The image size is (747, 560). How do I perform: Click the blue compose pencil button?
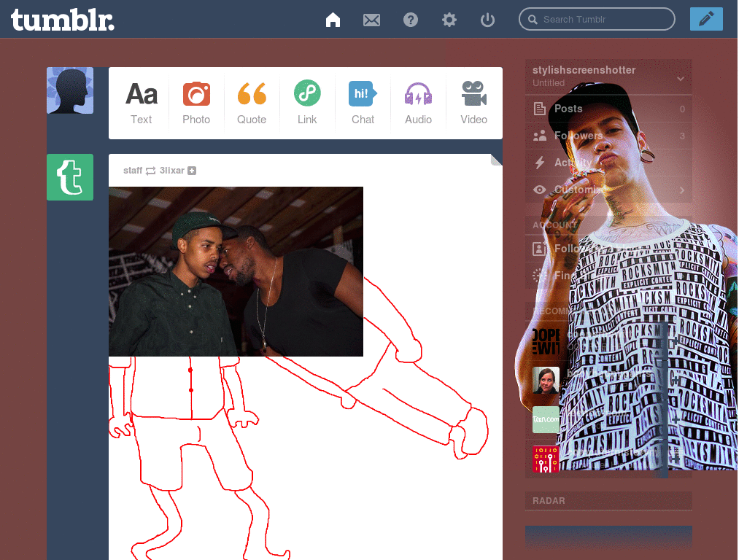click(706, 19)
